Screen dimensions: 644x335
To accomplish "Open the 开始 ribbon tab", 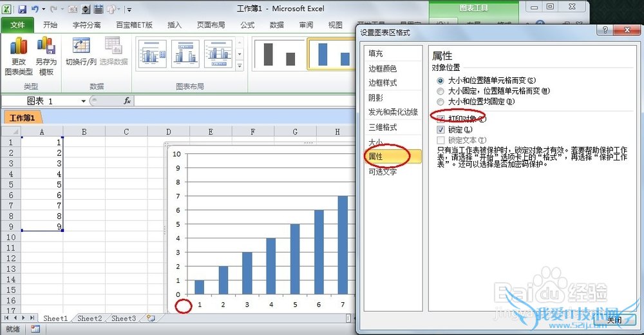I will pos(50,25).
